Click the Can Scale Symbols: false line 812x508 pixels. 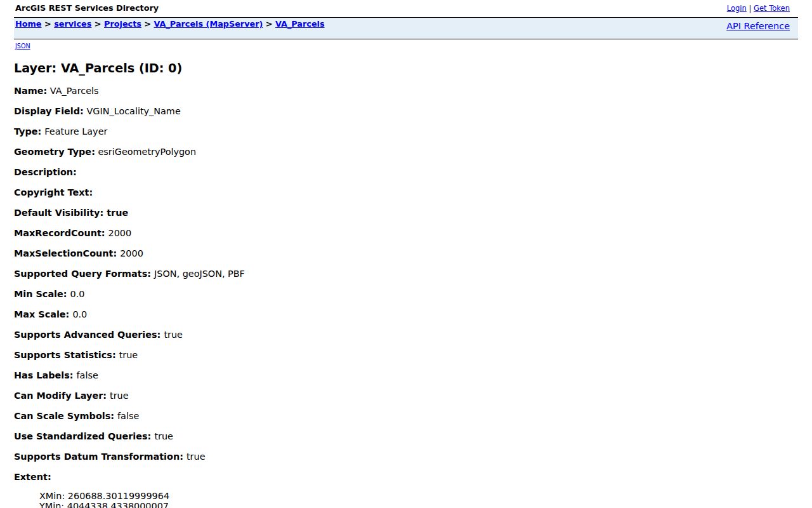(77, 416)
